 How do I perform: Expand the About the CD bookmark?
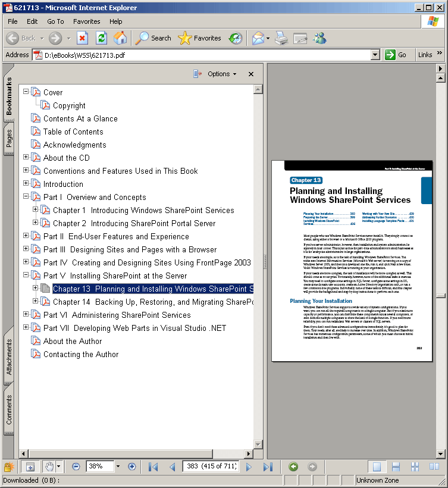[26, 157]
